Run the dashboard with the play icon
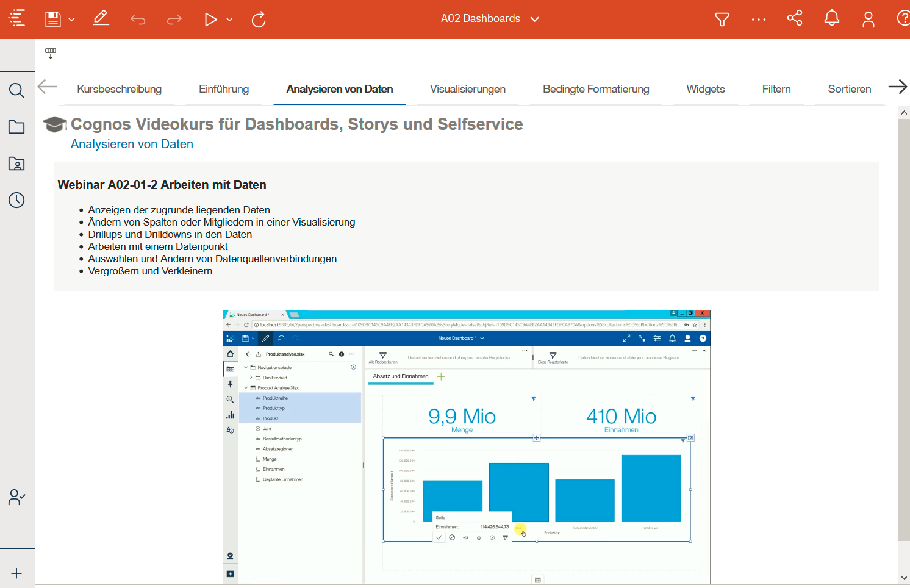The width and height of the screenshot is (910, 588). coord(210,19)
